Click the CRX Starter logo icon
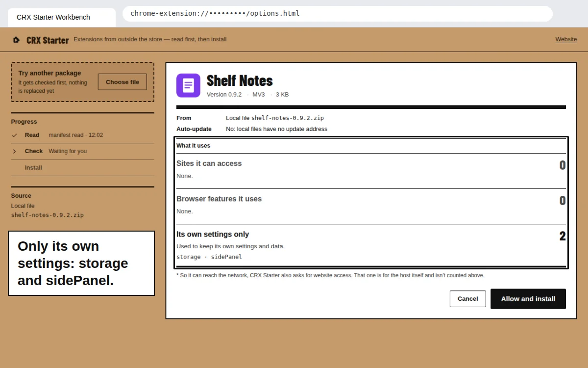Viewport: 588px width, 368px height. pos(16,40)
